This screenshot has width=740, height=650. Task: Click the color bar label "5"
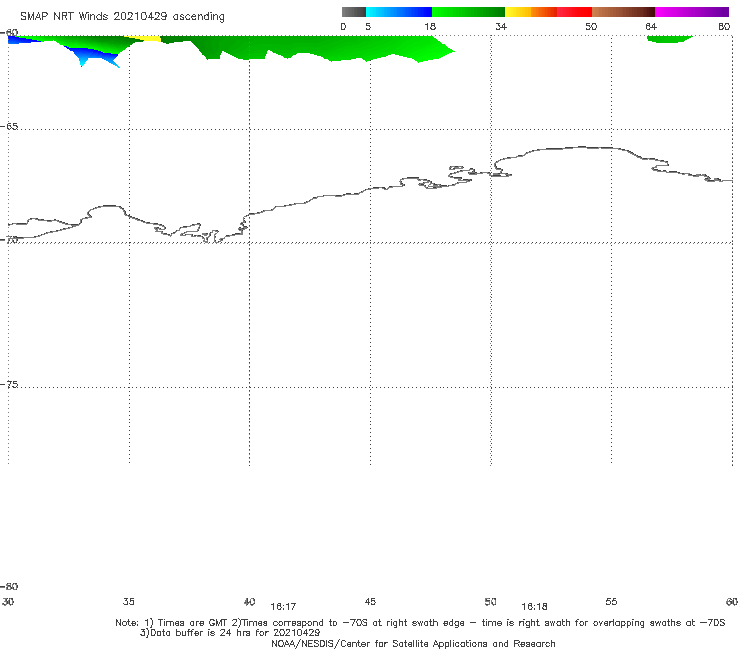point(368,26)
